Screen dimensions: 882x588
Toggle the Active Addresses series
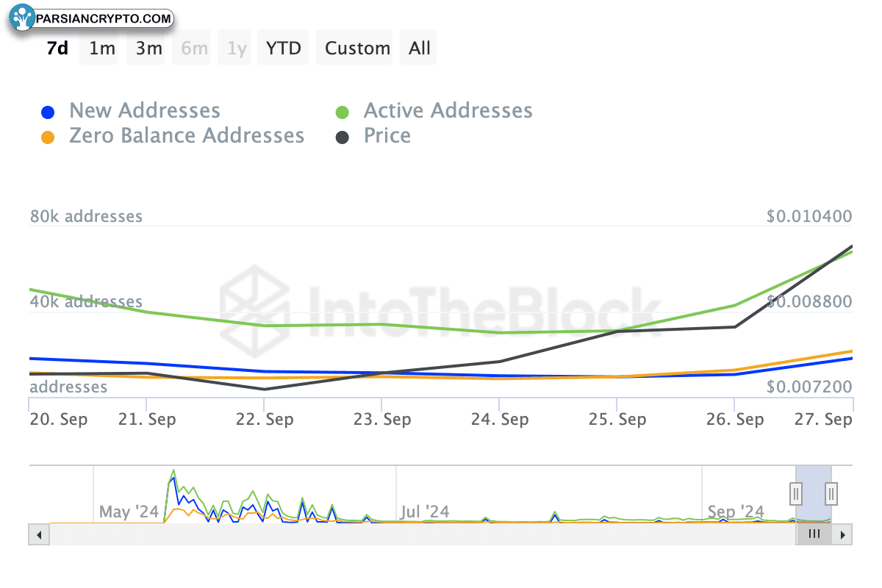click(448, 111)
